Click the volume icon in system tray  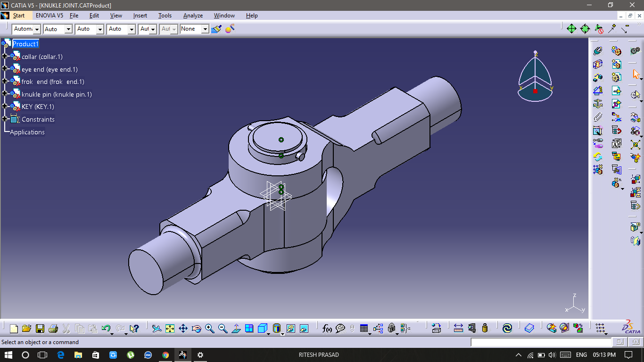(552, 354)
